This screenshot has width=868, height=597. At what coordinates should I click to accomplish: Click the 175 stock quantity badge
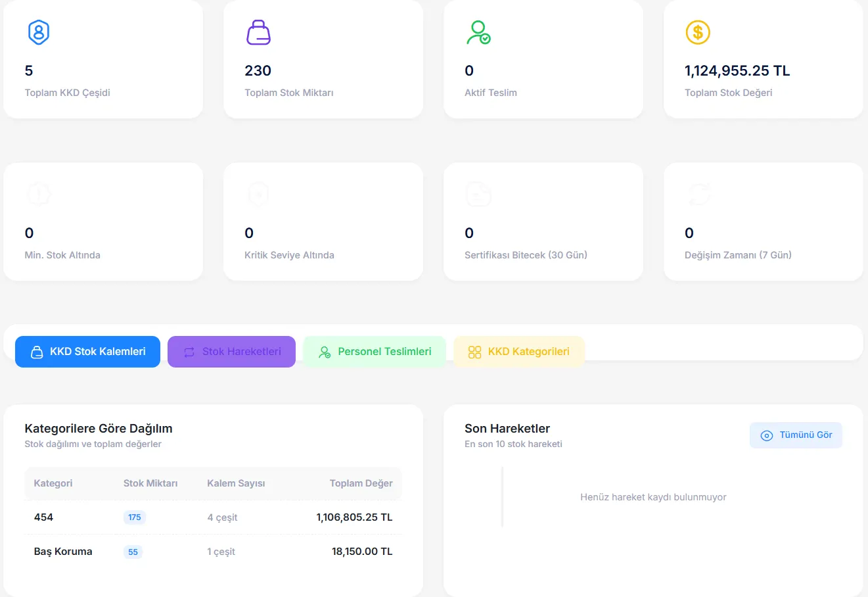pos(135,517)
